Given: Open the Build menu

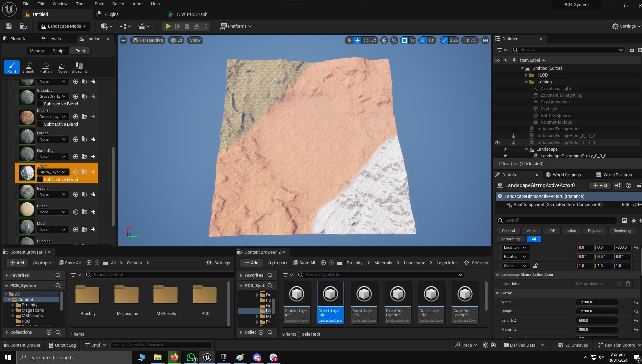Looking at the screenshot, I should (x=99, y=4).
